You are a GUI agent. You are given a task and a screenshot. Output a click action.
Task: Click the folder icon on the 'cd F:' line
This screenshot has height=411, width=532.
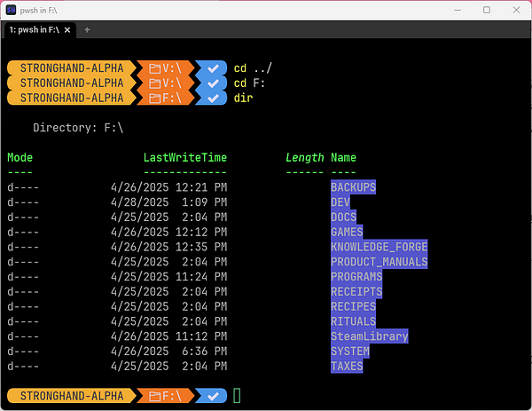pyautogui.click(x=154, y=83)
